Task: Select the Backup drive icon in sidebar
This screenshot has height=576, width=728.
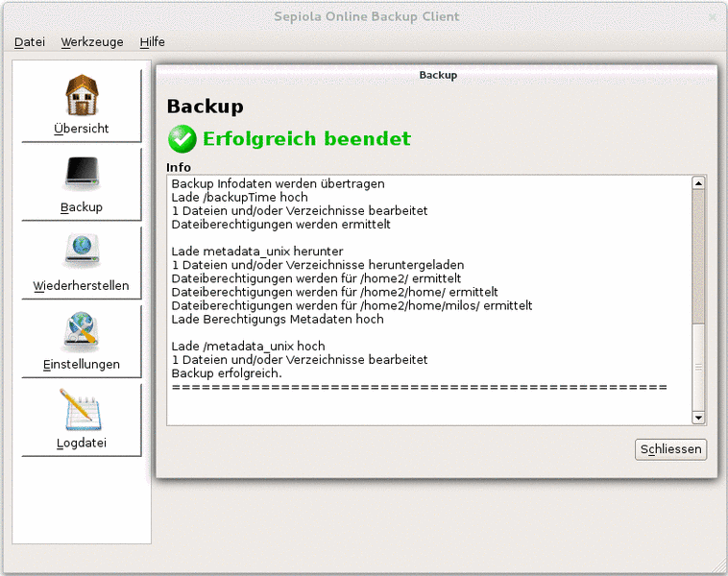Action: (x=82, y=174)
